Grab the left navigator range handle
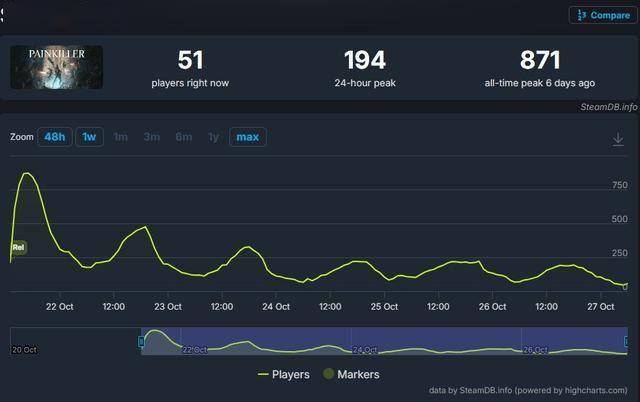640x402 pixels. click(x=141, y=342)
